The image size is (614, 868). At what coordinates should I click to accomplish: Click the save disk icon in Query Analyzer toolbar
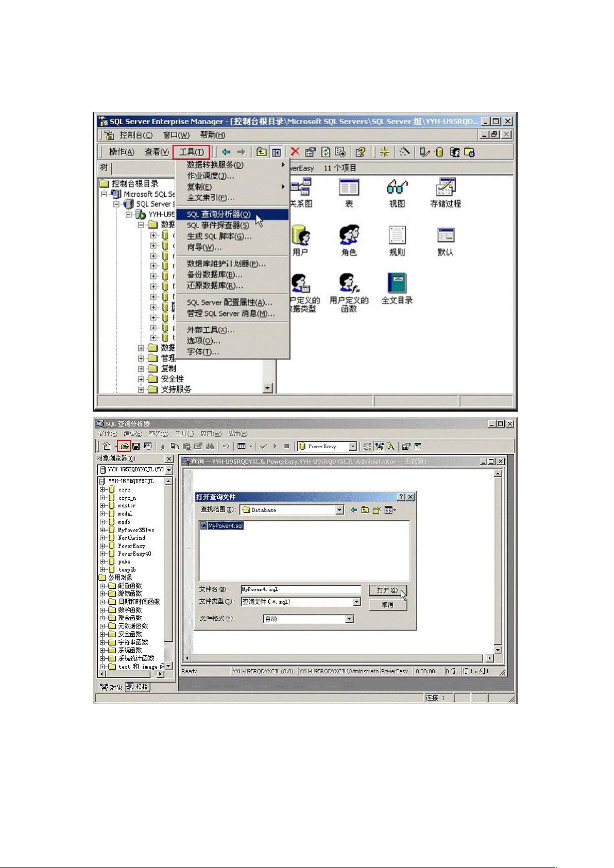click(x=136, y=446)
